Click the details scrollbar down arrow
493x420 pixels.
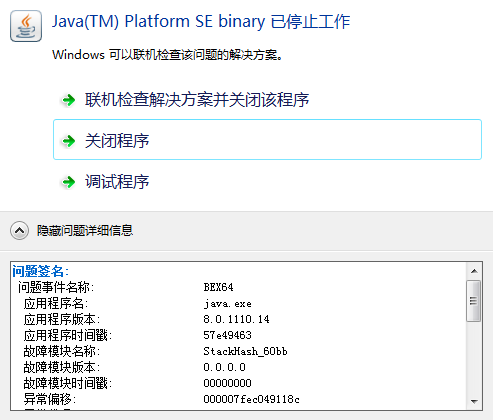pos(474,401)
